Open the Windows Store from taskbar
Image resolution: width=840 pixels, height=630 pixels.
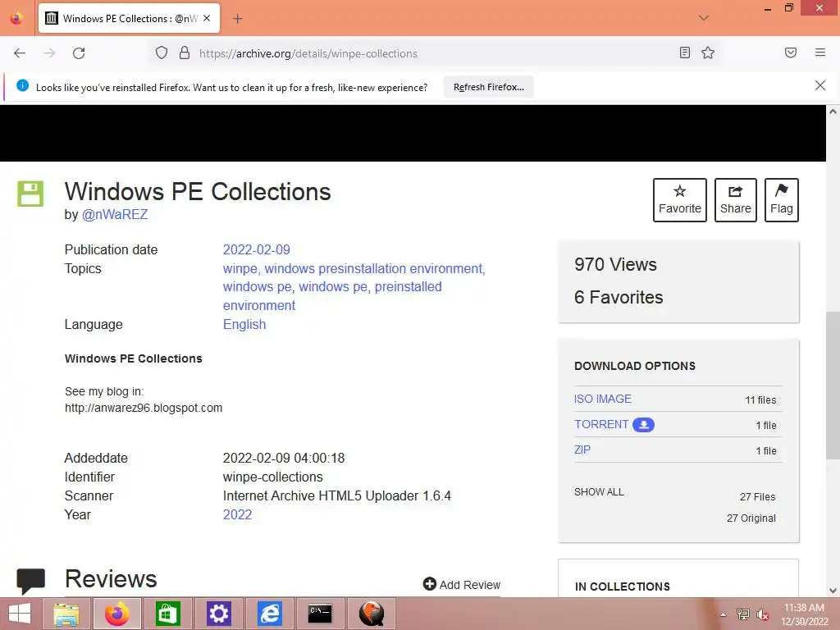point(167,614)
